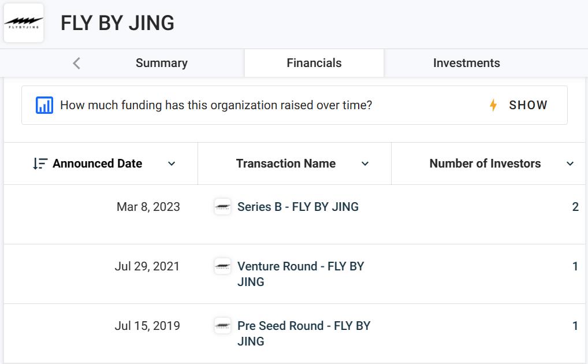The image size is (588, 364).
Task: Open the Pre Seed Round details
Action: coord(304,326)
